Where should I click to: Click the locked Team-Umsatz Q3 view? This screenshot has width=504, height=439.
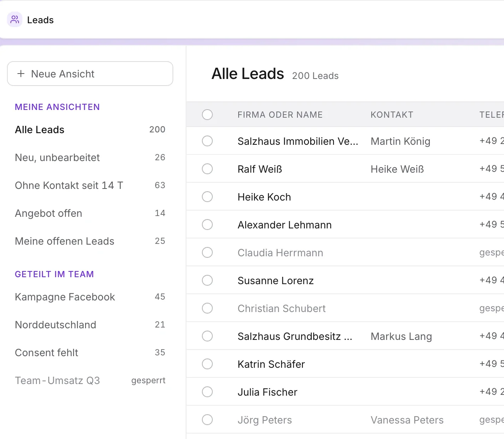coord(90,381)
